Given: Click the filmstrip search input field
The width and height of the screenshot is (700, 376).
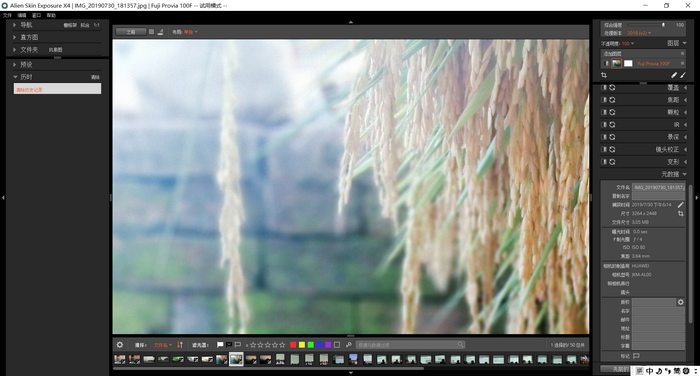Looking at the screenshot, I should pos(410,345).
